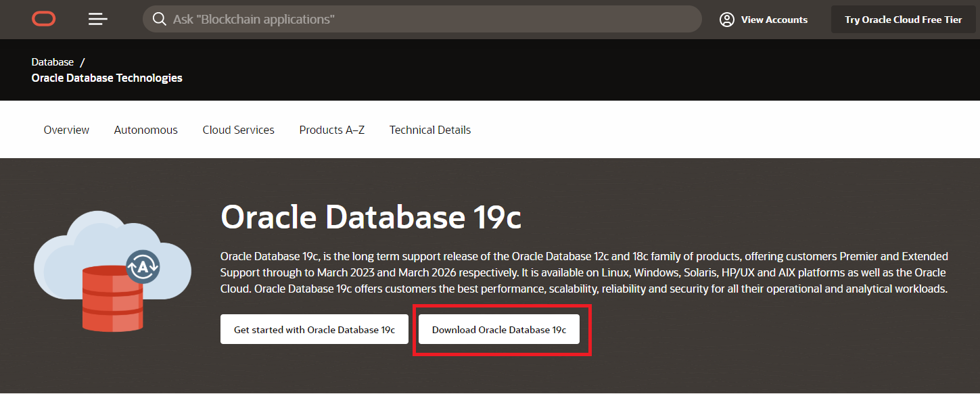This screenshot has height=394, width=980.
Task: Open the hamburger menu icon
Action: tap(98, 19)
